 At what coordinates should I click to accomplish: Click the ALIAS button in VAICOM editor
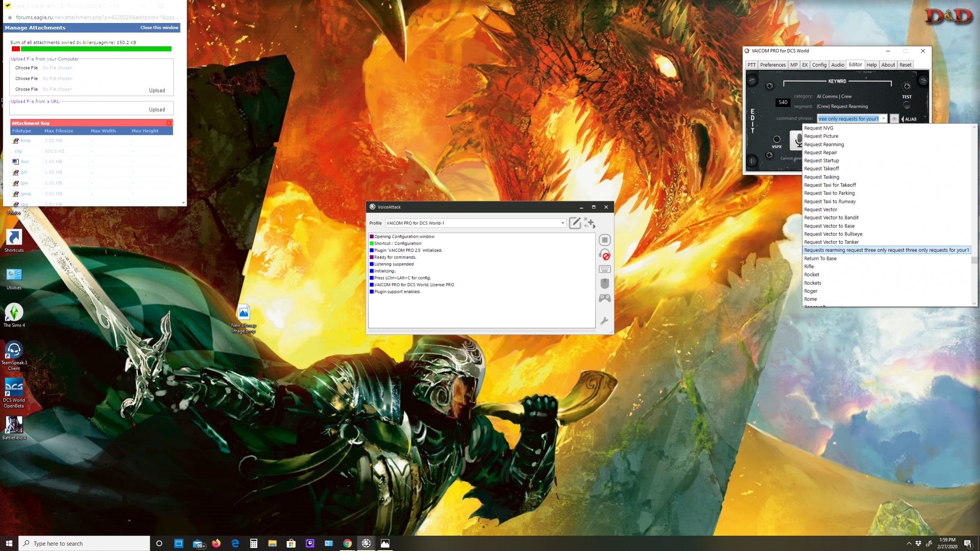click(x=910, y=119)
